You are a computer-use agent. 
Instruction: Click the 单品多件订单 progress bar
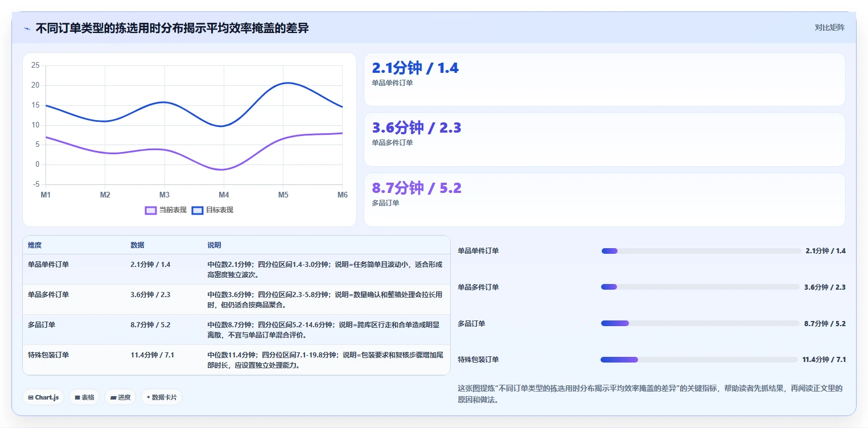click(x=700, y=287)
